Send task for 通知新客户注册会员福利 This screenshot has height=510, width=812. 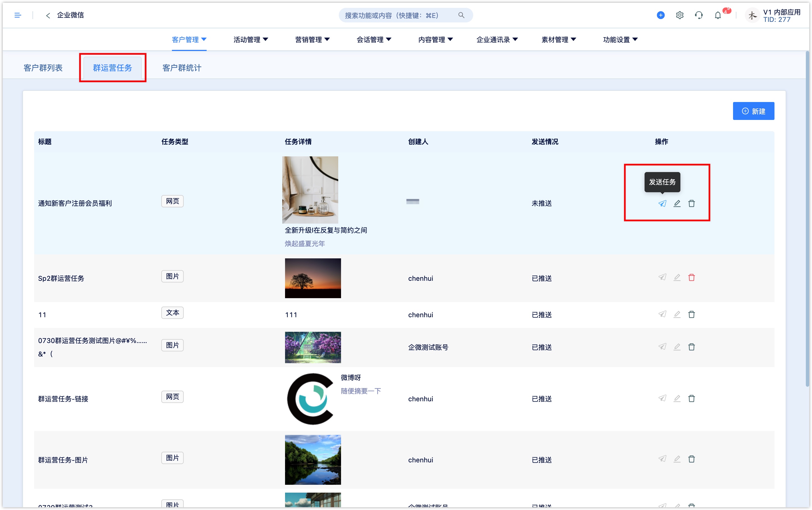(x=662, y=203)
